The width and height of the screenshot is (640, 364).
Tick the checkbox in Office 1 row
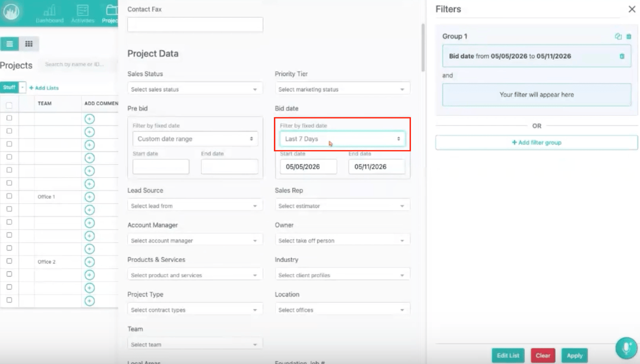point(9,196)
